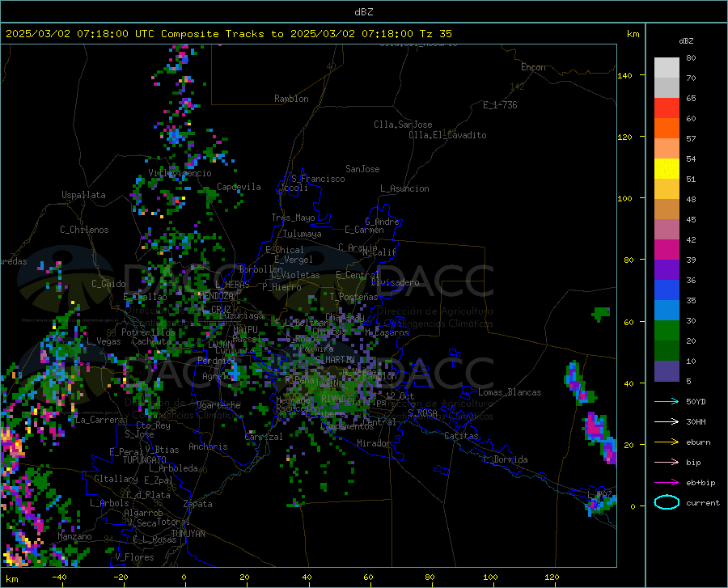Click the Ugarteche place label
The height and width of the screenshot is (588, 728).
[218, 405]
